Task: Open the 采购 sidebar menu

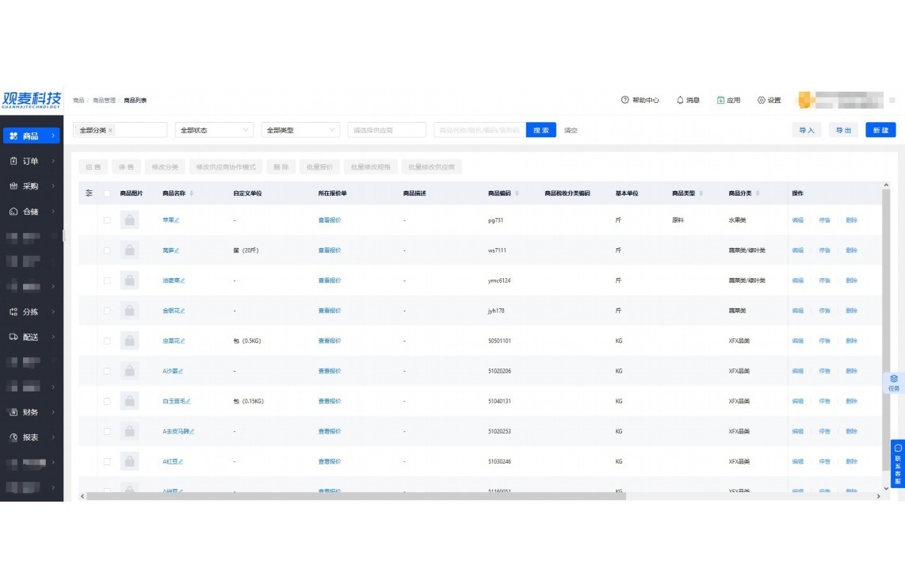Action: (31, 186)
